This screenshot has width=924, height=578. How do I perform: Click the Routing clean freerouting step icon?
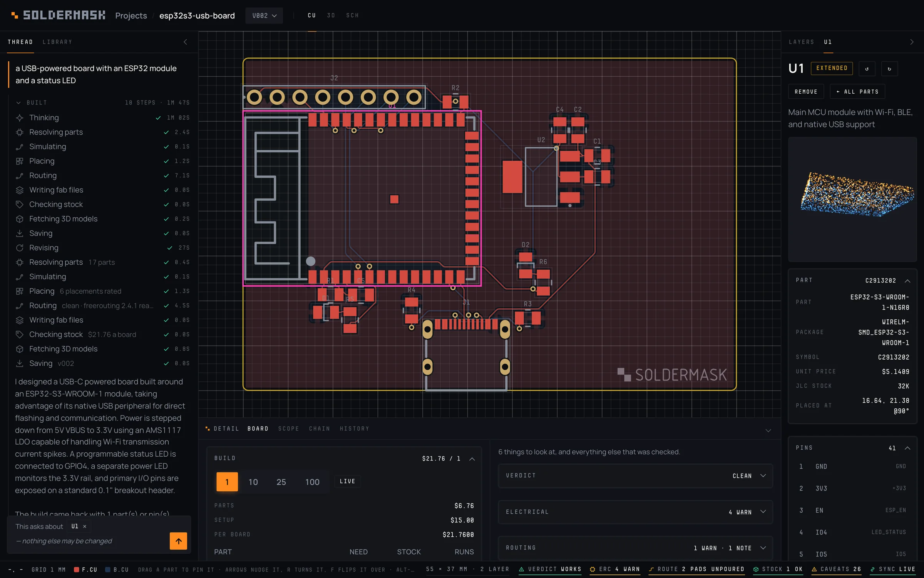pyautogui.click(x=20, y=306)
